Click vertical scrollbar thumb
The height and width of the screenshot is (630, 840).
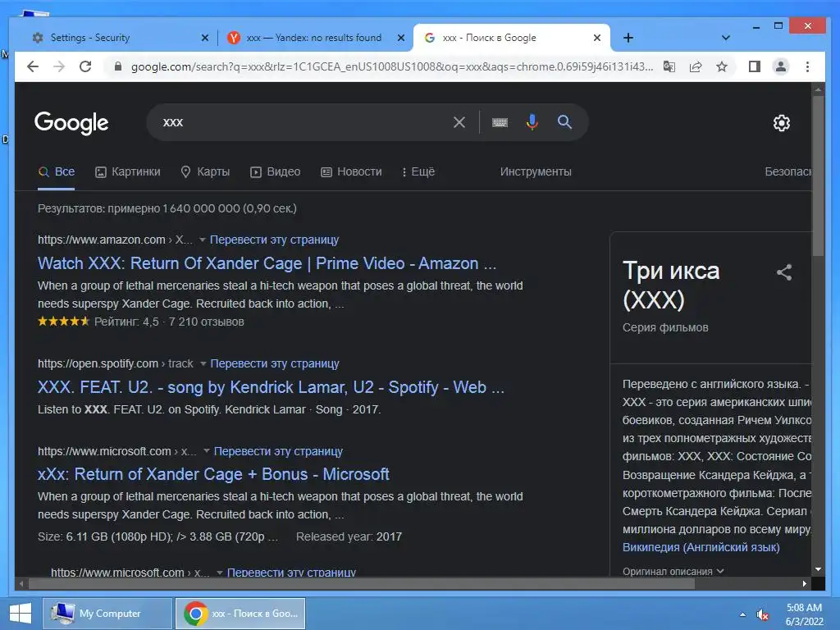[818, 176]
